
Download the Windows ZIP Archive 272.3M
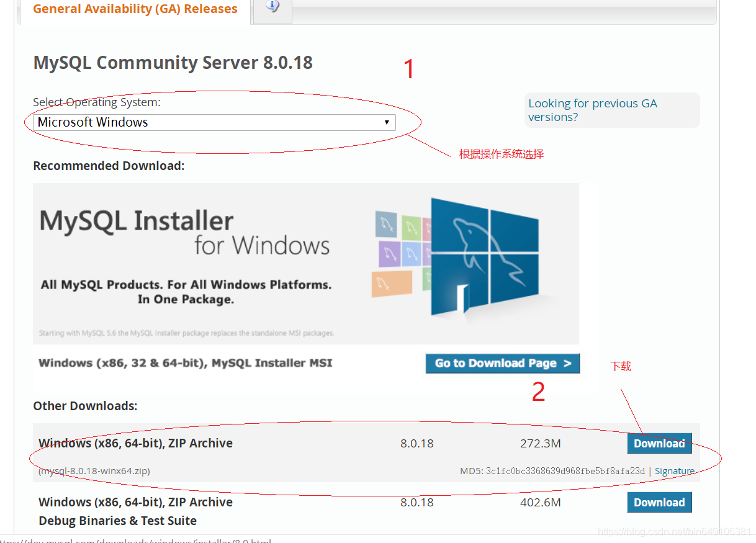click(x=659, y=443)
